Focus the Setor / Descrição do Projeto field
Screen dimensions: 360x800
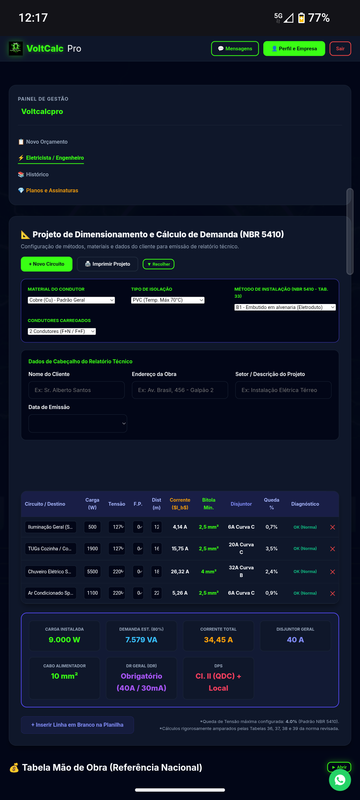pos(284,390)
